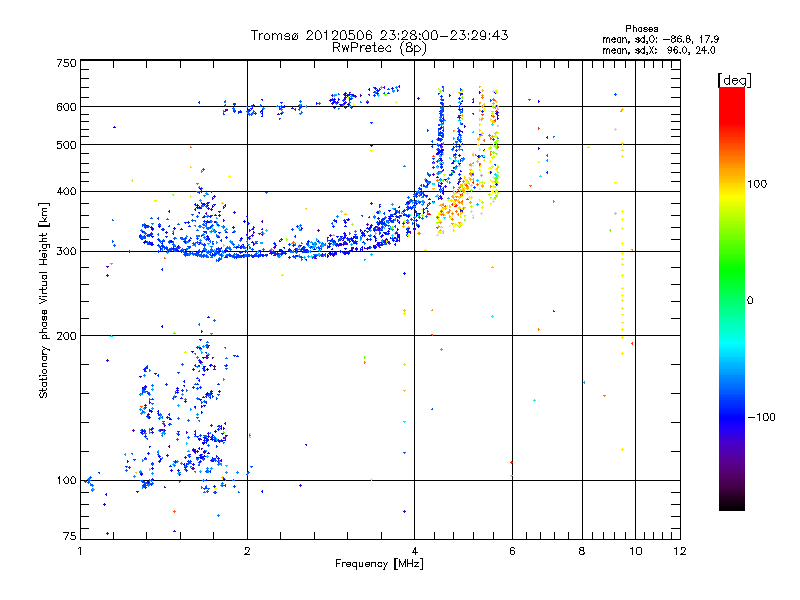
Task: Click the "Frequency [MHz]" axis title
Action: point(379,564)
